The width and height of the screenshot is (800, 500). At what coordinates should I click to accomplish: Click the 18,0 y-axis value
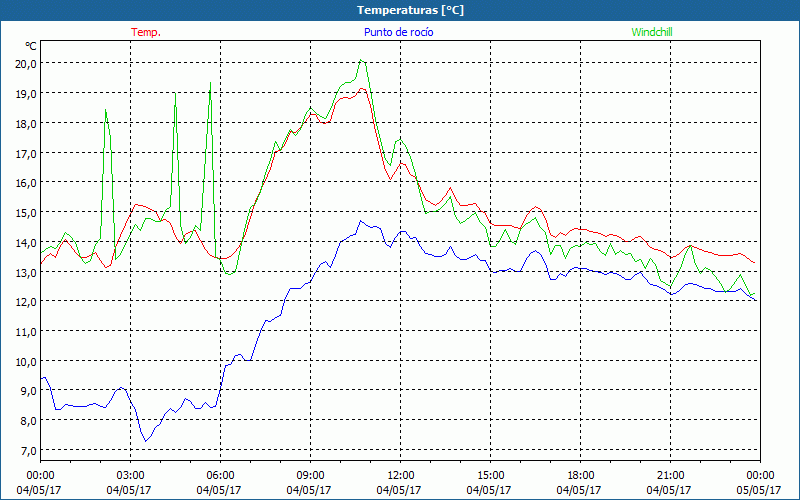(x=27, y=123)
